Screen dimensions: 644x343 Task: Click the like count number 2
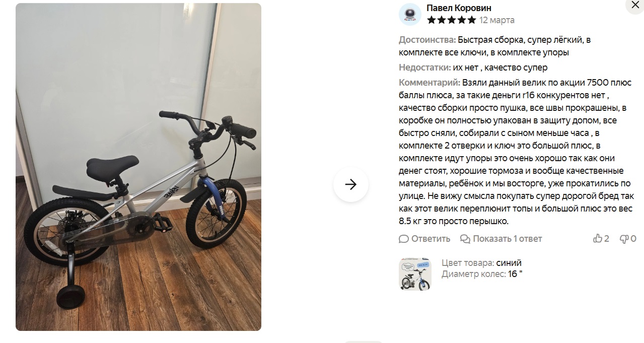(607, 239)
